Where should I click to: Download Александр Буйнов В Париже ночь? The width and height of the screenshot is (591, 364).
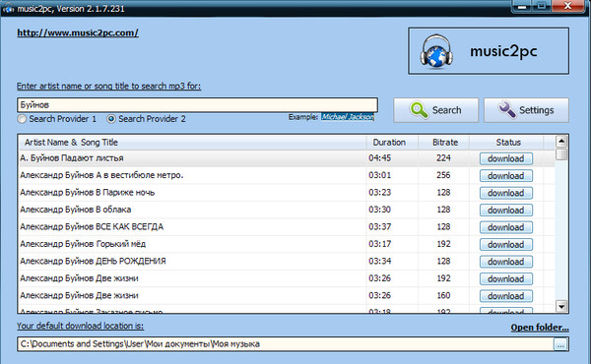(x=506, y=193)
